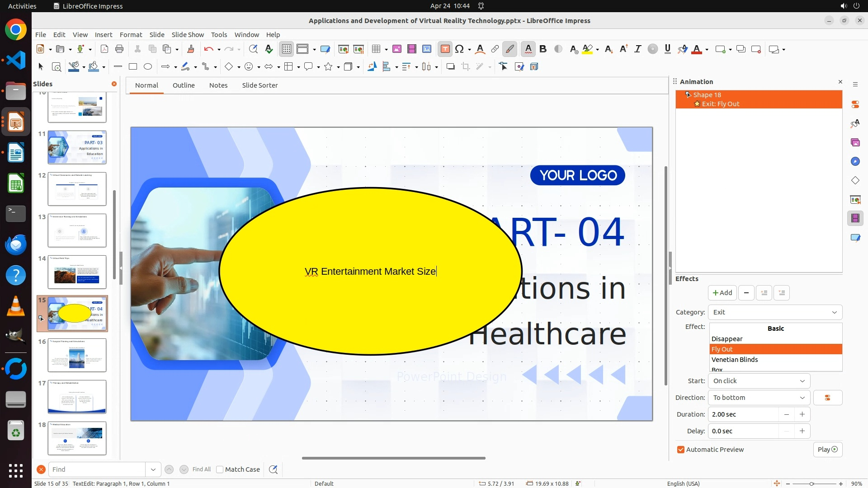This screenshot has width=868, height=488.
Task: Expand the Category dropdown showing Exit
Action: [x=775, y=312]
